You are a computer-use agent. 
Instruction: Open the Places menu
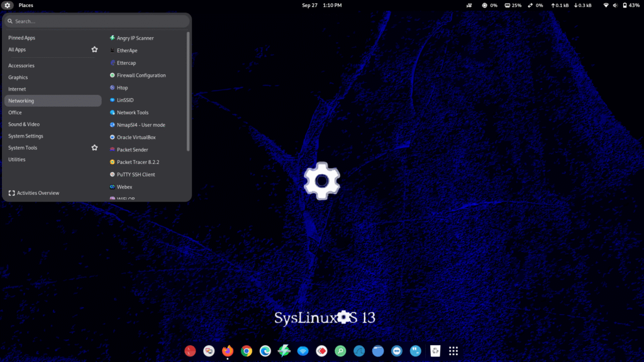26,5
